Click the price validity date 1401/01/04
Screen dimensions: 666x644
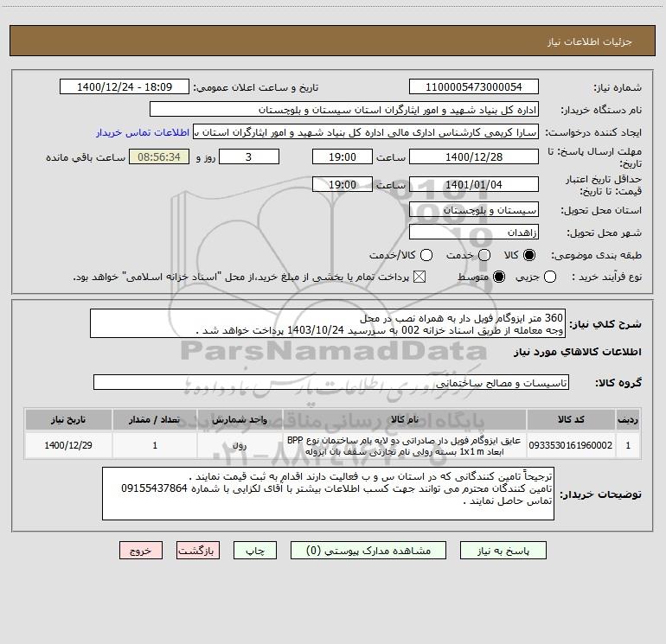474,184
